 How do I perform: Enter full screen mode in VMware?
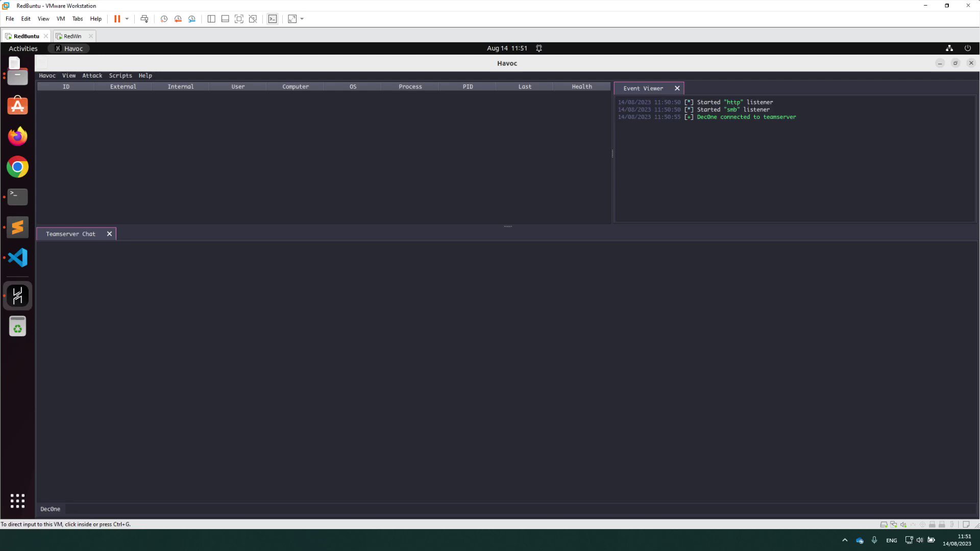coord(239,19)
